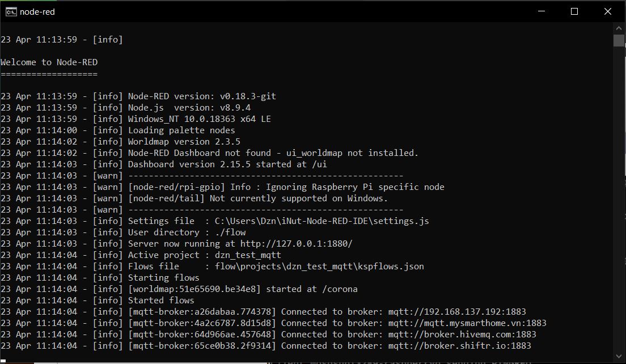This screenshot has width=626, height=364.
Task: Click the settings.js file path
Action: click(322, 221)
